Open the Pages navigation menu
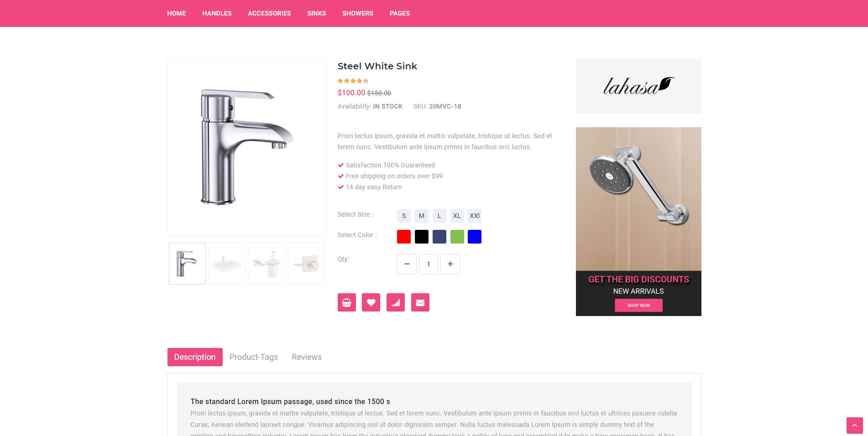This screenshot has height=436, width=868. [400, 13]
